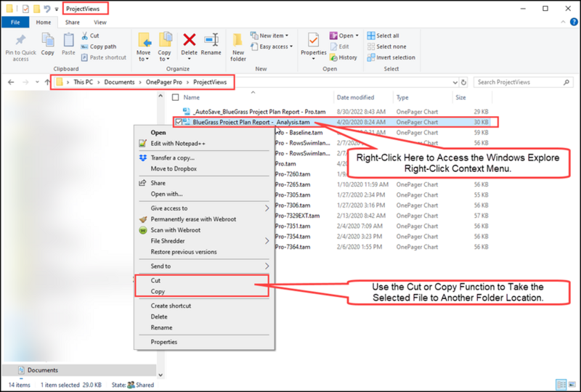This screenshot has width=581, height=392.
Task: Expand the Easy access dropdown
Action: click(x=291, y=46)
